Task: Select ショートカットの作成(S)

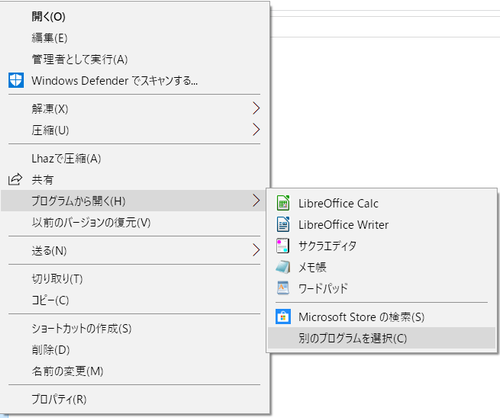Action: click(x=134, y=328)
